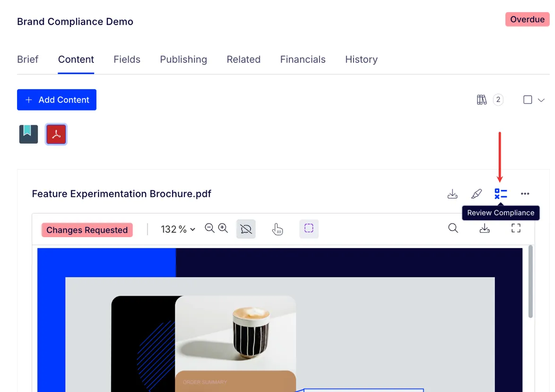Open the Publishing tab
This screenshot has width=555, height=392.
183,60
